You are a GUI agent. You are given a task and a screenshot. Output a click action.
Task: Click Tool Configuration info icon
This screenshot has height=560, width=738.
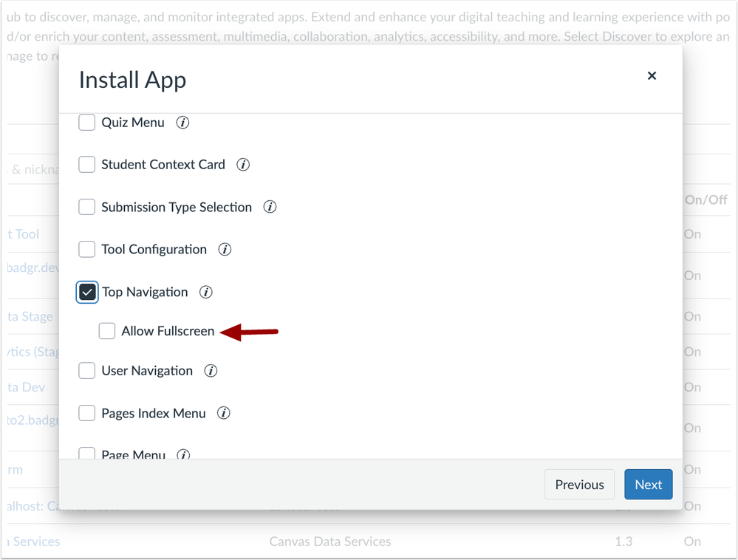tap(225, 250)
